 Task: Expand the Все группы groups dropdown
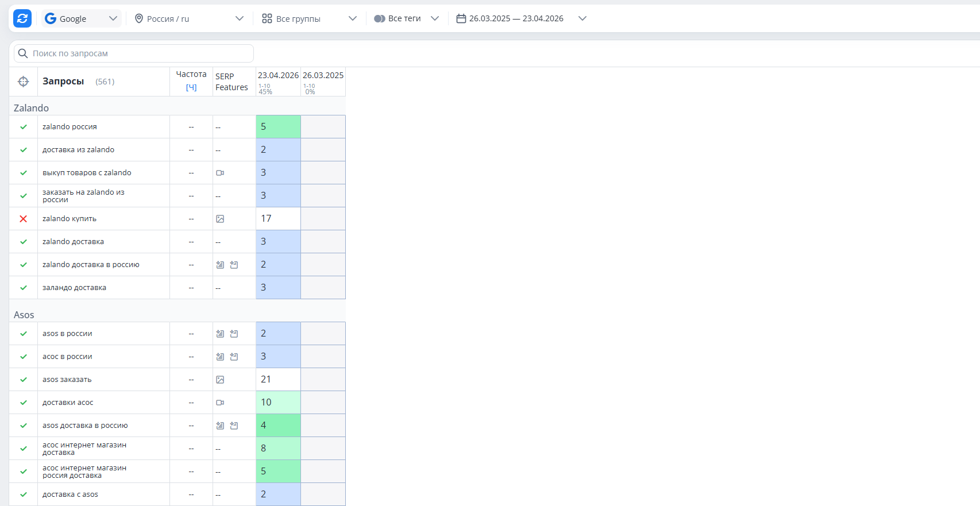309,18
